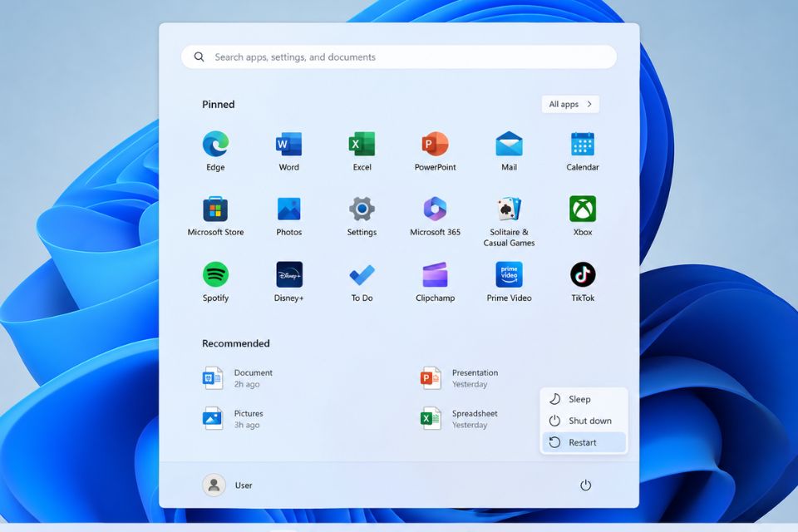The height and width of the screenshot is (532, 798).
Task: Launch the TikTok app
Action: coord(582,274)
